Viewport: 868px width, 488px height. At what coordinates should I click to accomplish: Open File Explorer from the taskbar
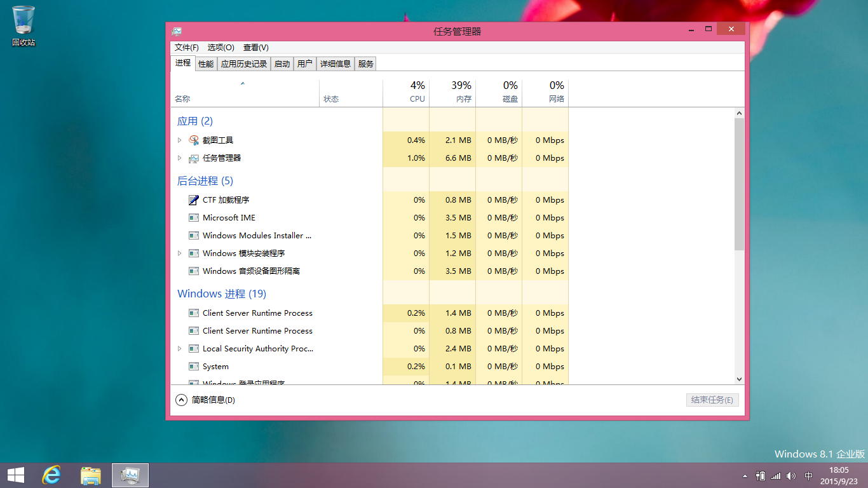[x=91, y=475]
